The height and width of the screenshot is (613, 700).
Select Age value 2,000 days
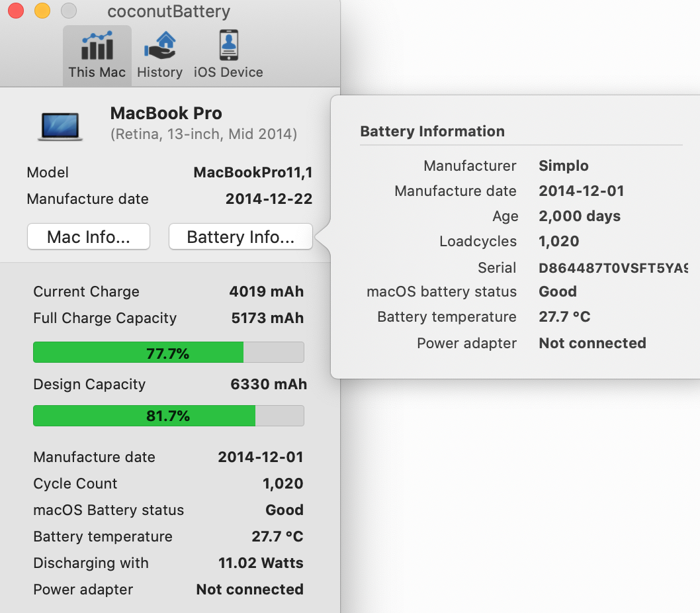point(580,216)
